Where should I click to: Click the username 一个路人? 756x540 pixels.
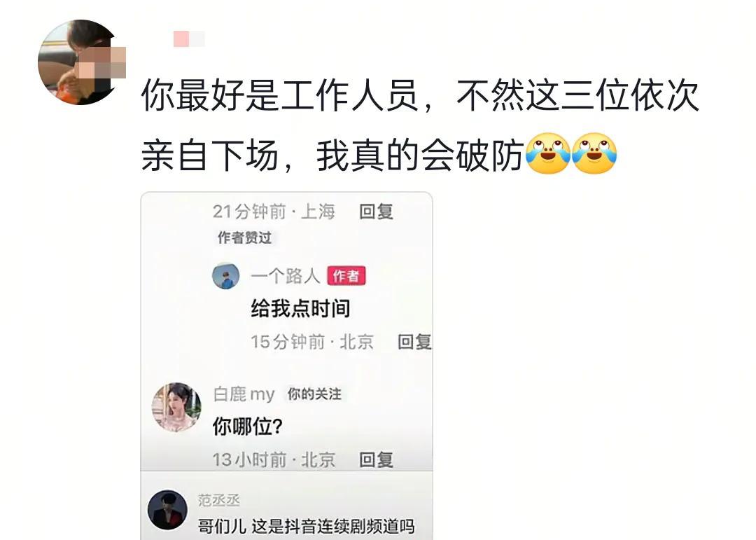pyautogui.click(x=286, y=276)
